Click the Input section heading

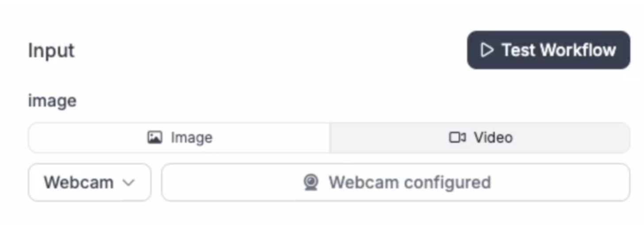pos(51,50)
